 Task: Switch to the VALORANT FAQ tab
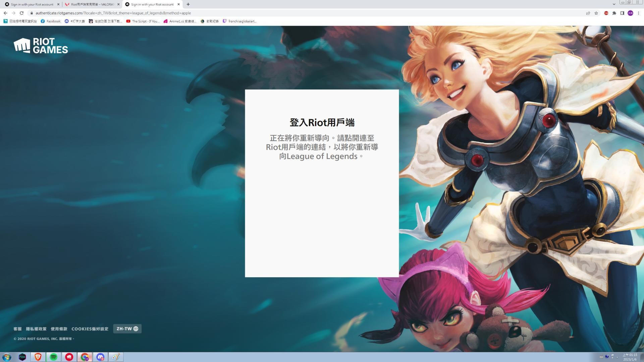tap(91, 4)
